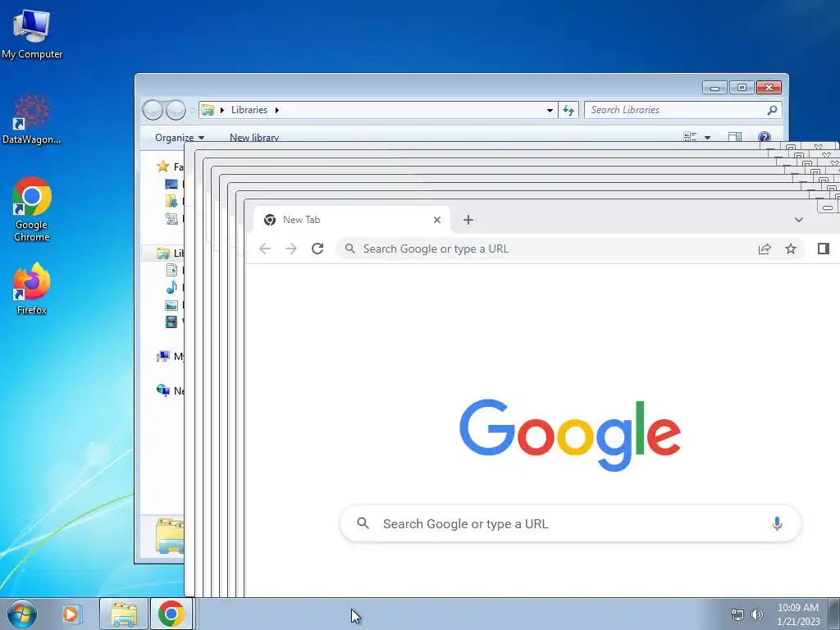Launch Firefox desktop shortcut

32,288
